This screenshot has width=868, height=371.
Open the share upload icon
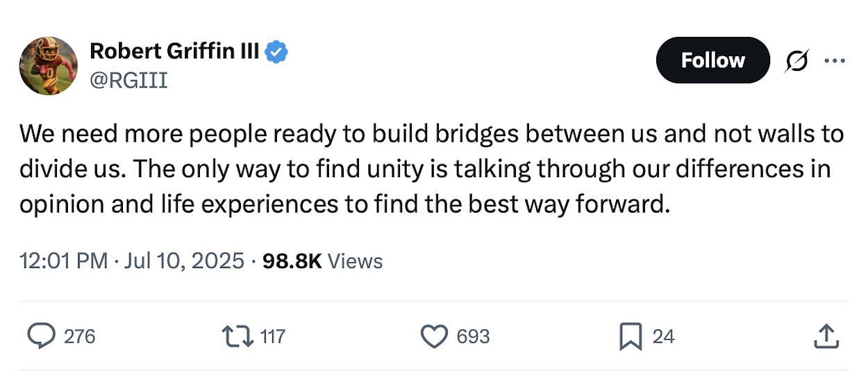(826, 337)
